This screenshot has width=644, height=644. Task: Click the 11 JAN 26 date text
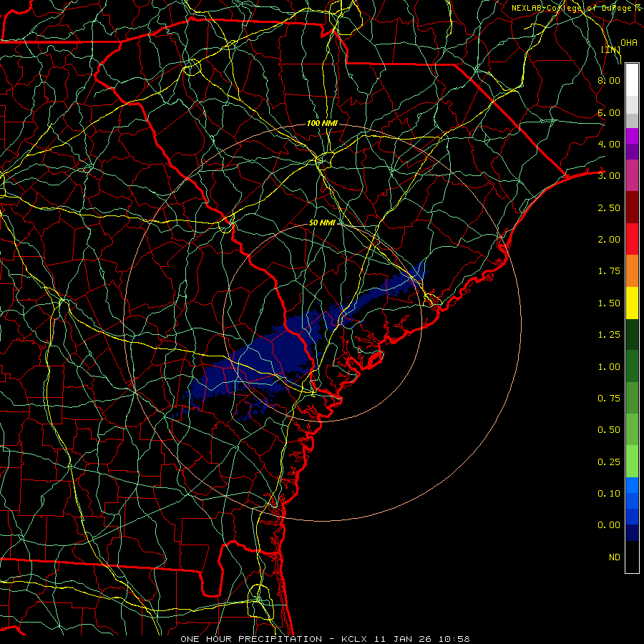(403, 639)
